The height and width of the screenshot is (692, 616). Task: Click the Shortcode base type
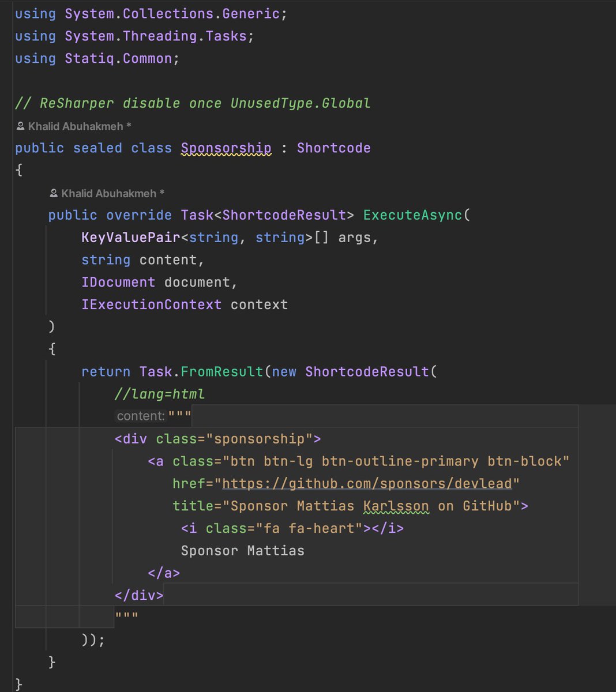(x=333, y=148)
